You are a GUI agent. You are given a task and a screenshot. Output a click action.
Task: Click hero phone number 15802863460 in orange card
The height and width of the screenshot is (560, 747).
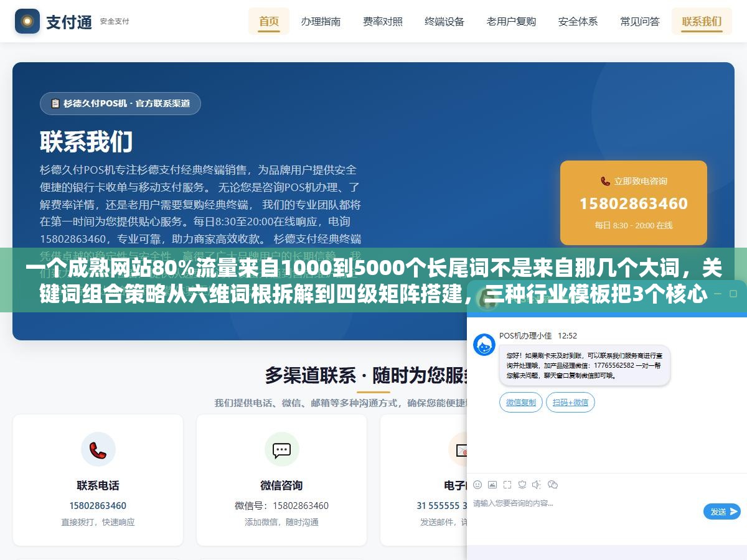pyautogui.click(x=633, y=203)
